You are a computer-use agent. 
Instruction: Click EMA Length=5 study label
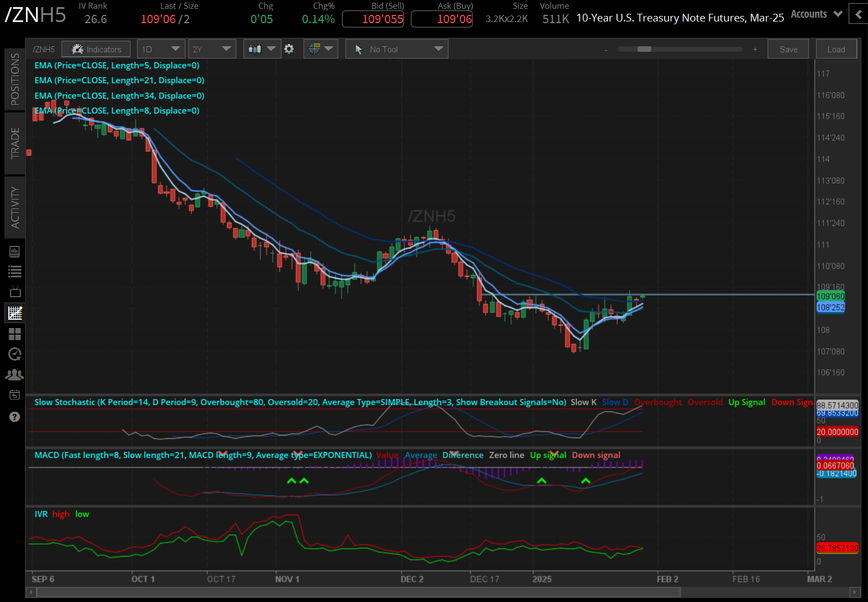pyautogui.click(x=117, y=65)
